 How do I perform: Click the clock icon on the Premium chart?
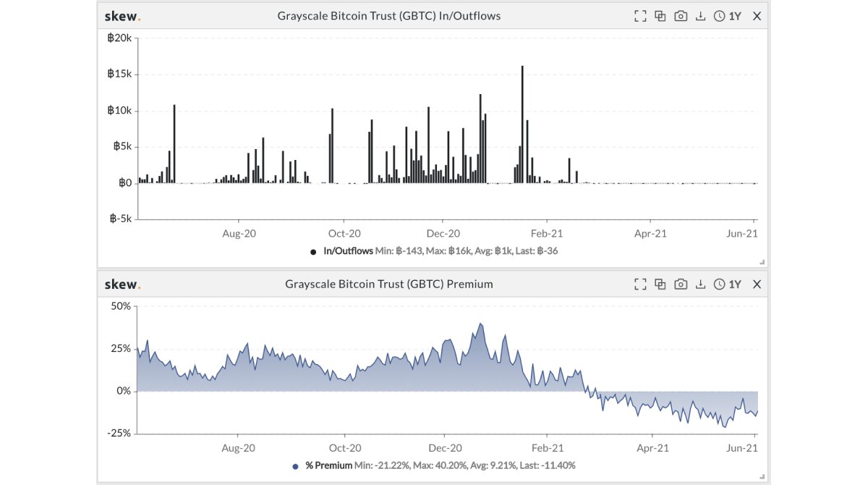tap(720, 284)
